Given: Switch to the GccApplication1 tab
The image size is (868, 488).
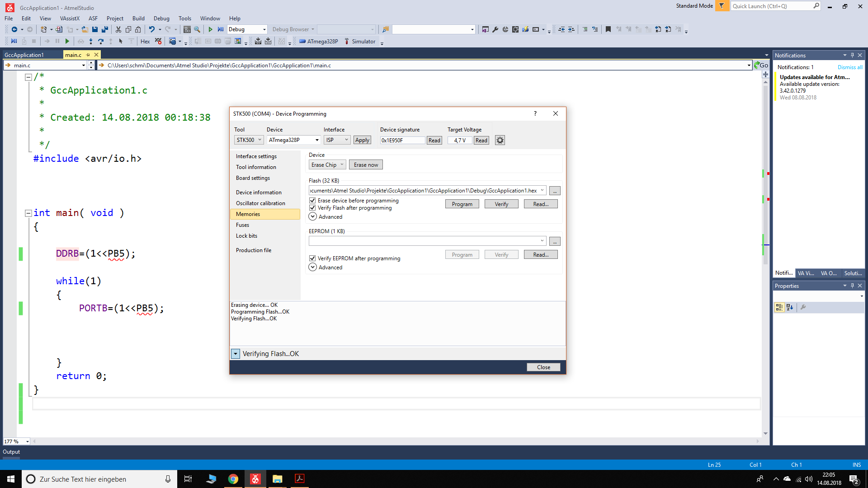Looking at the screenshot, I should (x=24, y=55).
